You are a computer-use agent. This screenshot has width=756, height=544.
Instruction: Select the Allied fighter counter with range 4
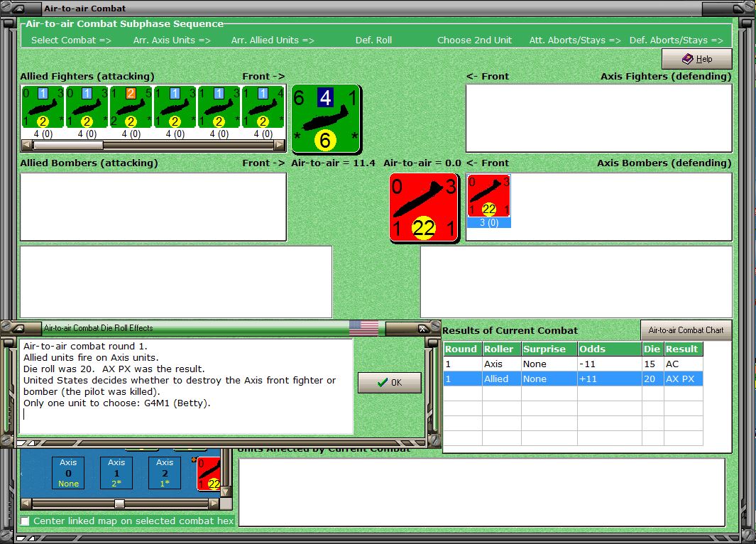click(263, 107)
